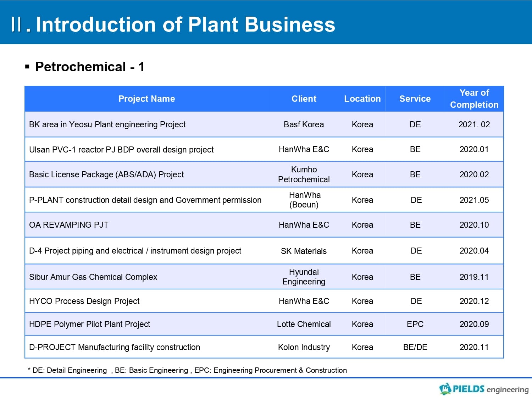Click the PIELDS engineering logo

pyautogui.click(x=484, y=389)
